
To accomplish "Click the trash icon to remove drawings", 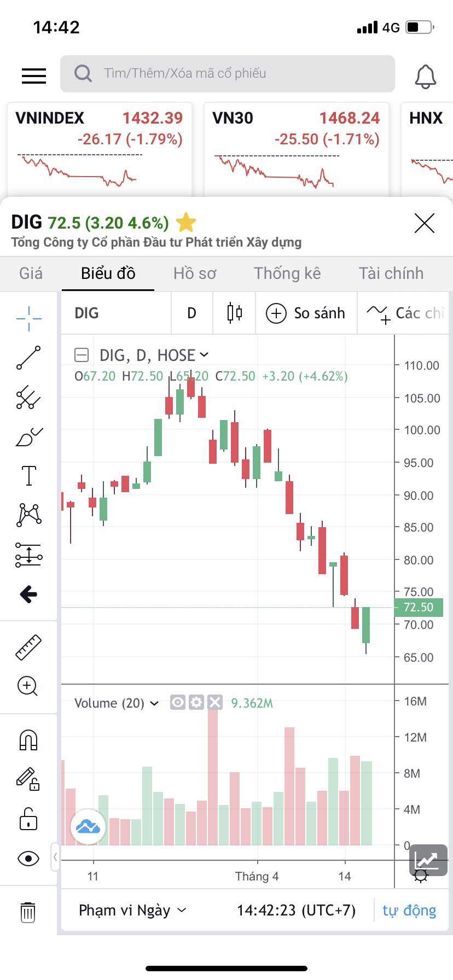I will coord(28,912).
